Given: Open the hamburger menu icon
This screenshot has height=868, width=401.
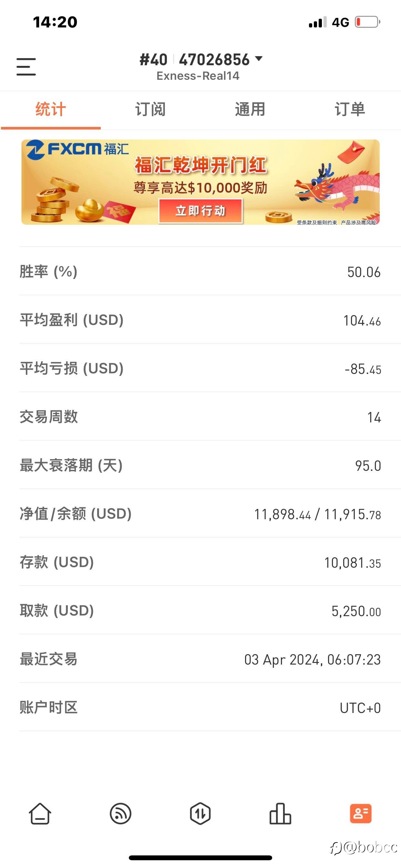Looking at the screenshot, I should [26, 67].
